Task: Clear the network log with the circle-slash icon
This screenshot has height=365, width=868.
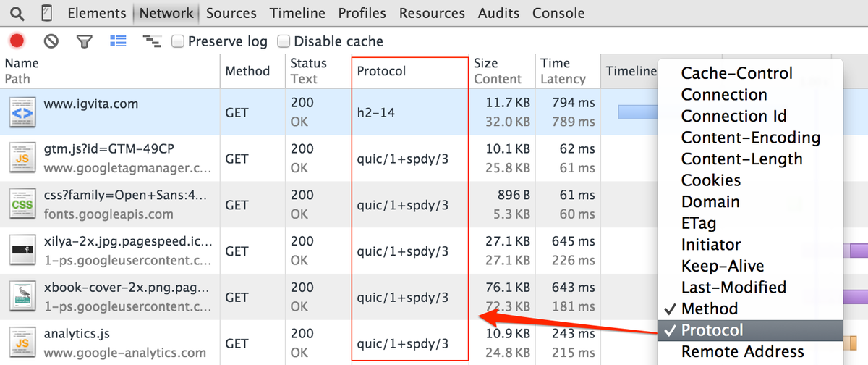Action: click(51, 41)
